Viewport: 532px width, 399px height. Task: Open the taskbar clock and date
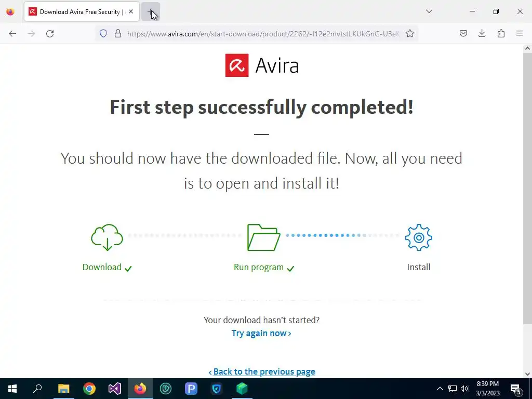(487, 389)
